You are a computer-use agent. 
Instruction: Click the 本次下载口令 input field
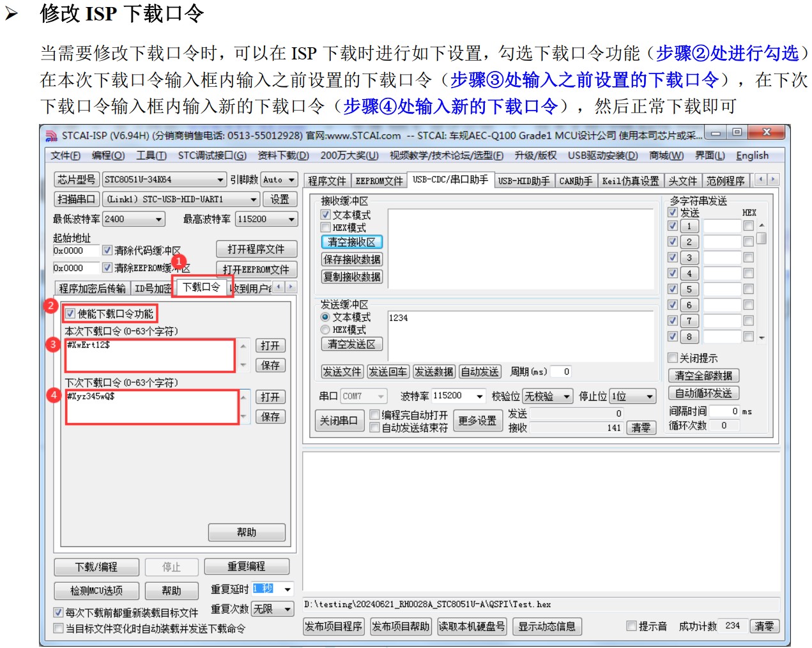[151, 356]
